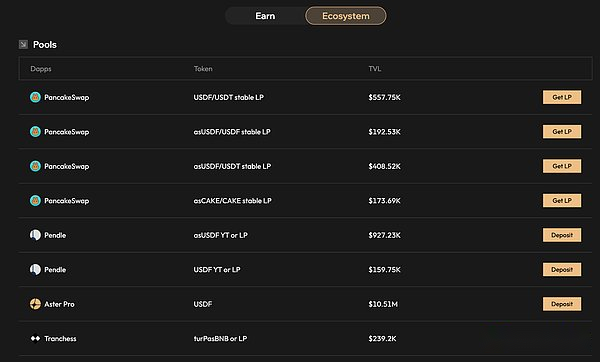The height and width of the screenshot is (362, 600).
Task: Get LP for asUSDF/USDF stable LP
Action: pyautogui.click(x=562, y=132)
